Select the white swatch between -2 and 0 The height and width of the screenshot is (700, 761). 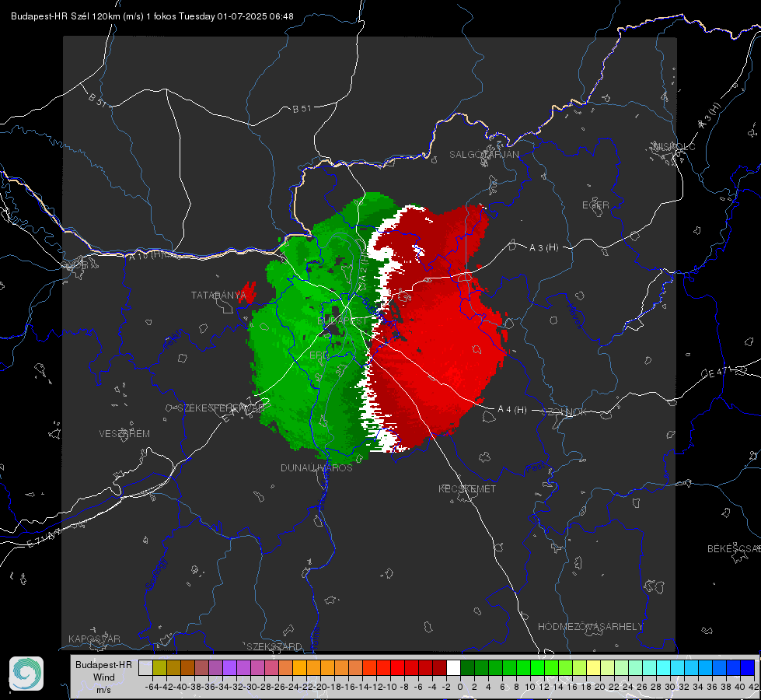coord(453,667)
